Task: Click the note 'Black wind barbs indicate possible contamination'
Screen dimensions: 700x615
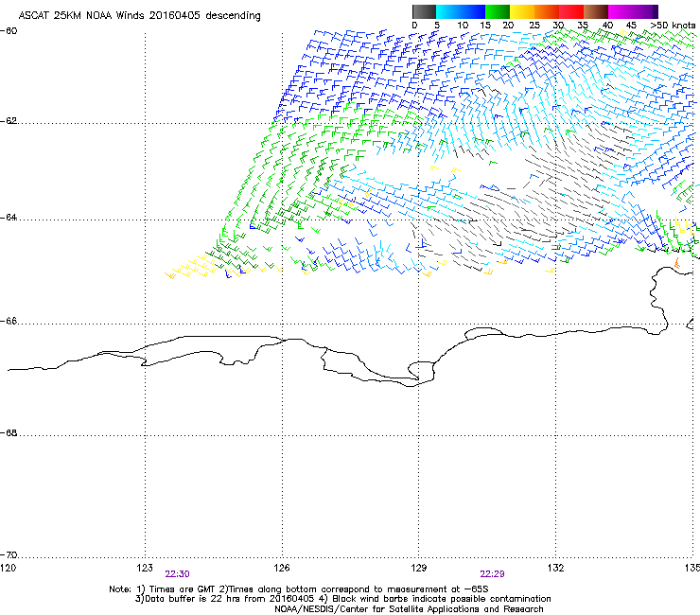Action: pos(442,599)
